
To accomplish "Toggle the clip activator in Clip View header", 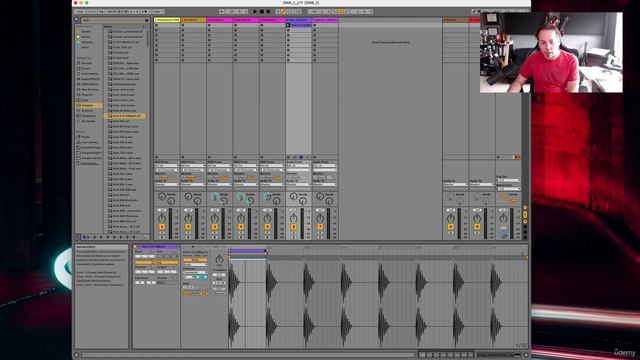I will click(x=135, y=247).
